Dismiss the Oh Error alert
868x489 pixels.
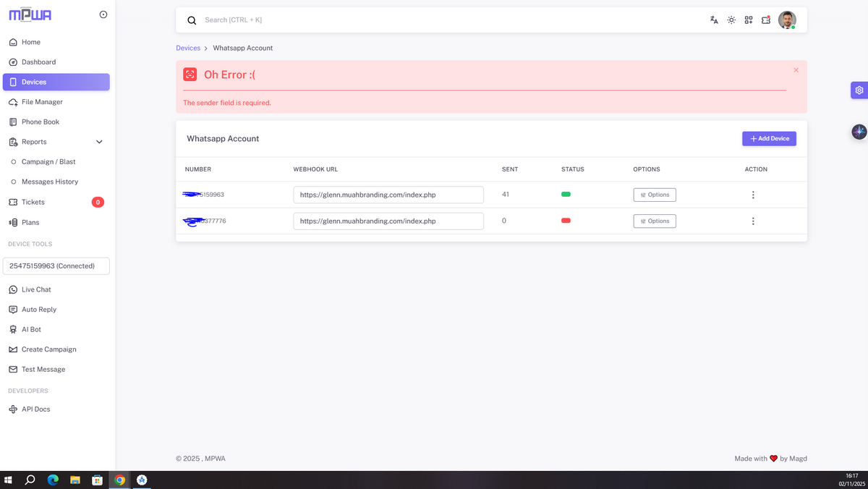[796, 70]
